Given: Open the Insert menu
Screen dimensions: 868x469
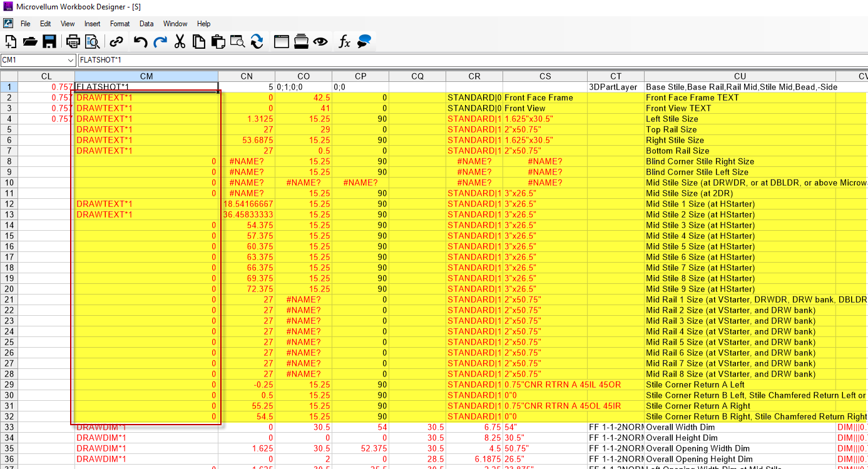Looking at the screenshot, I should coord(93,24).
